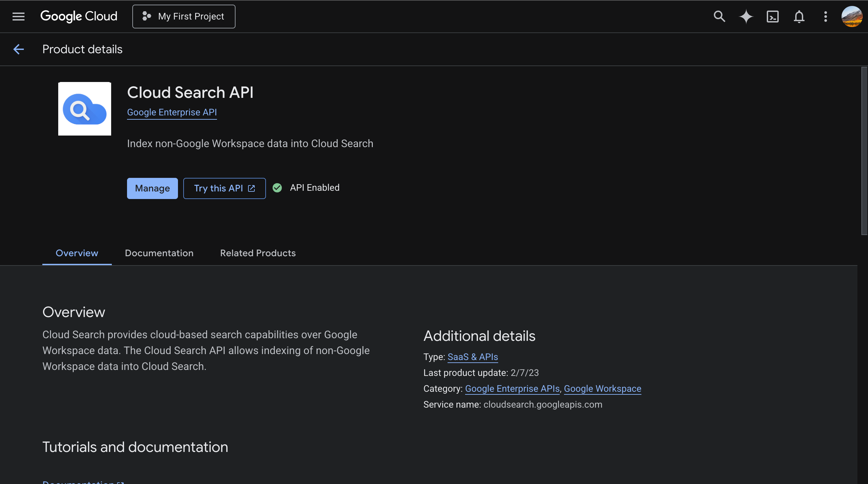
Task: Open the My First Project selector
Action: coord(184,17)
